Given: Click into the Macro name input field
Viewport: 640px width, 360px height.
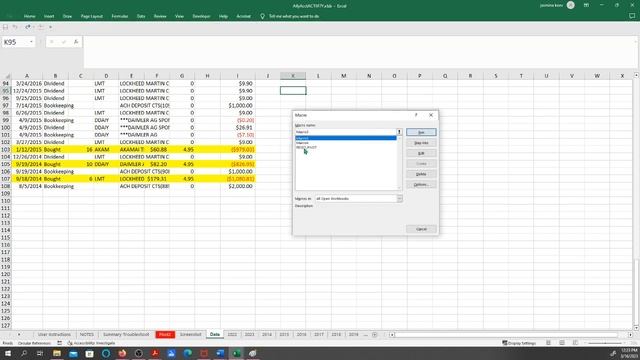Looking at the screenshot, I should [x=345, y=132].
